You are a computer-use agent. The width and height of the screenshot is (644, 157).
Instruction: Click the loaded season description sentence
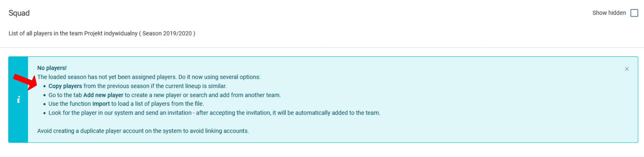[x=149, y=77]
